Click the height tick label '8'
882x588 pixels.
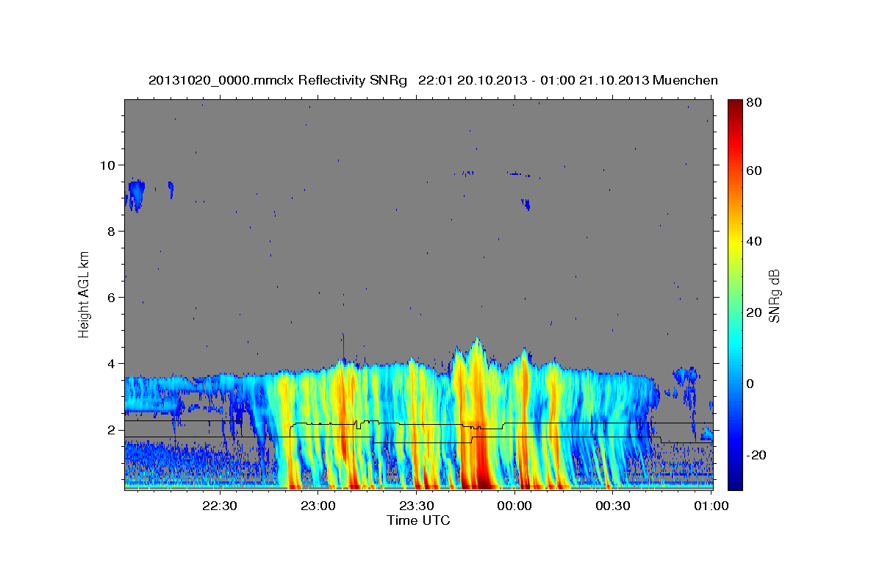tap(111, 231)
